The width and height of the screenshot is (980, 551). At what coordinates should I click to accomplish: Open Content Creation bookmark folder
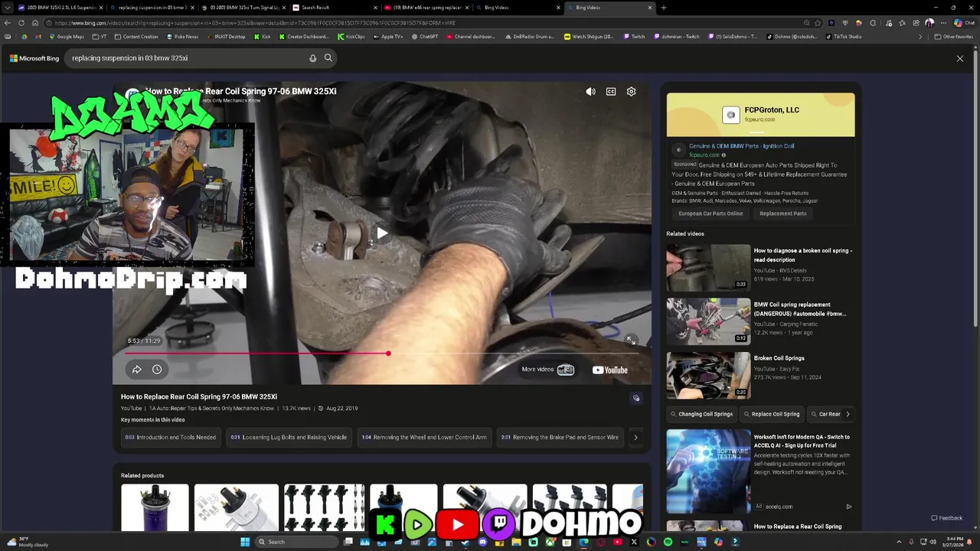click(136, 37)
